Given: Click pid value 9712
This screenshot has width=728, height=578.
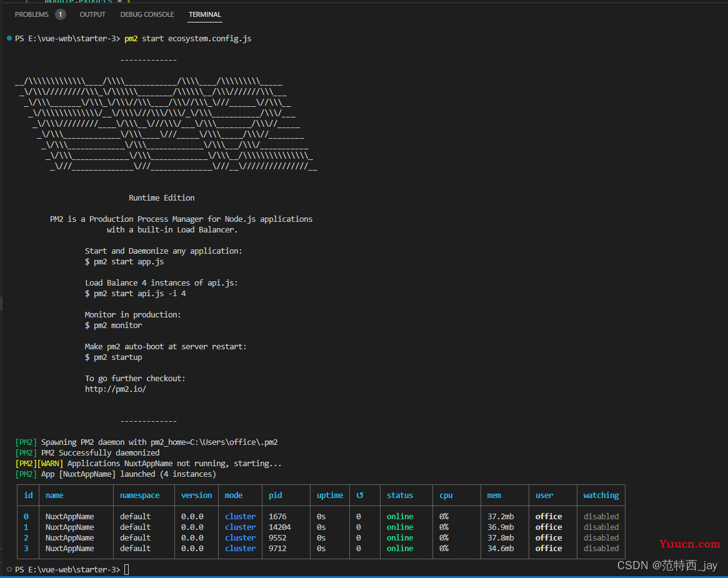Looking at the screenshot, I should (x=277, y=548).
